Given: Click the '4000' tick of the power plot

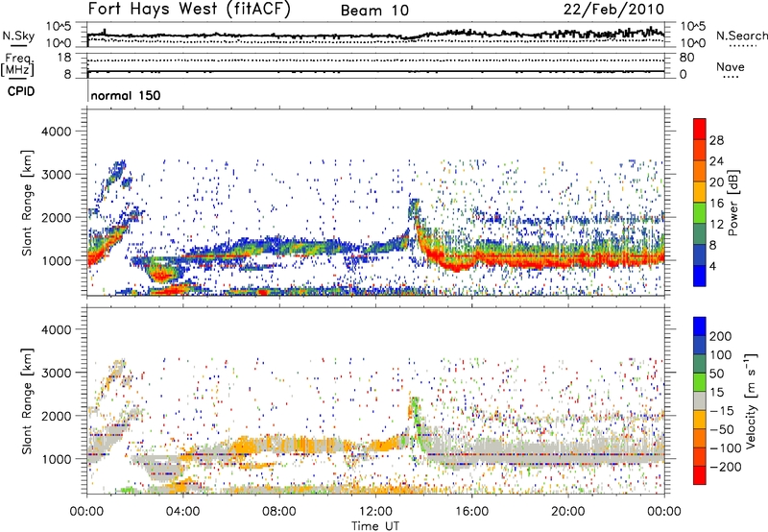Looking at the screenshot, I should (56, 132).
